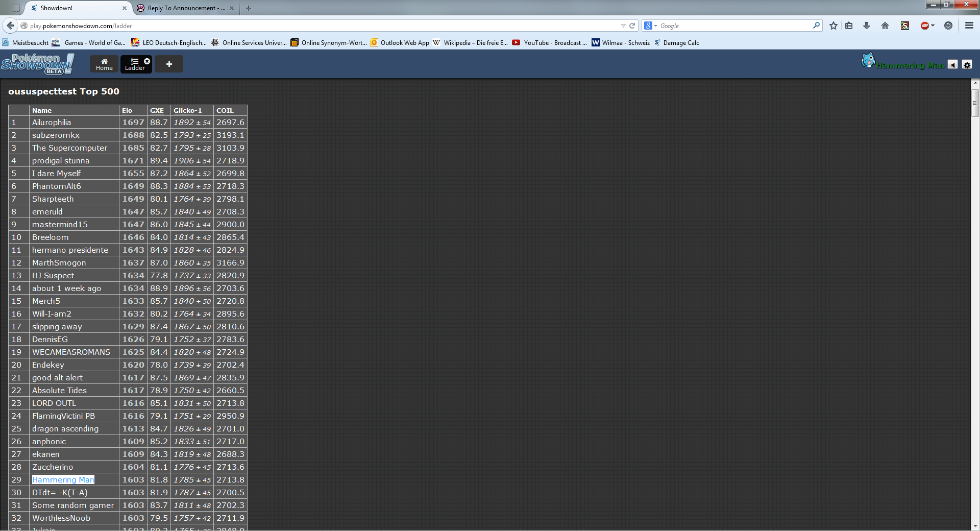Go back using the browser back arrow
The height and width of the screenshot is (531, 980).
pos(10,26)
